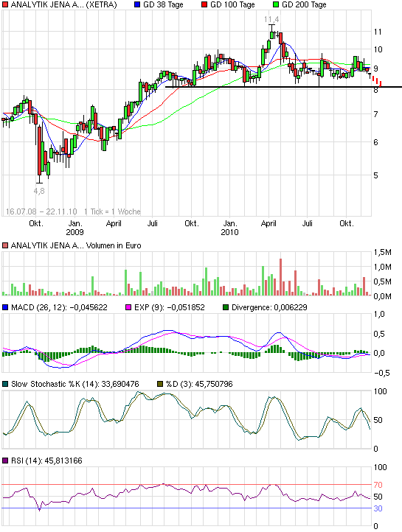Click the Slow Stochastic %K value 33,690476
This screenshot has width=402, height=532.
click(120, 384)
